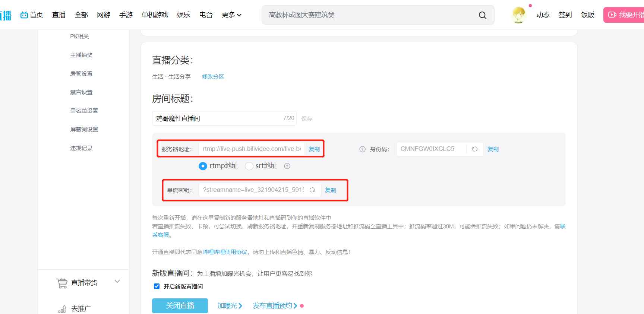Open 违规记录 sidebar item
This screenshot has width=644, height=314.
(81, 148)
